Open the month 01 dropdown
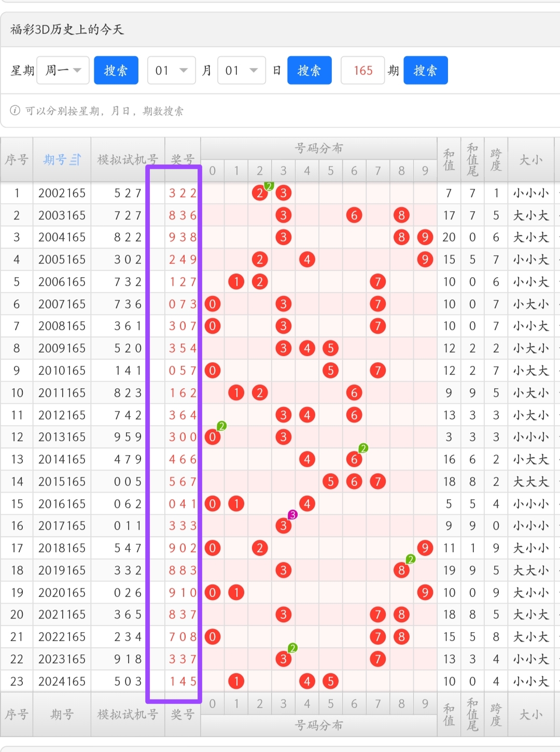 (172, 70)
